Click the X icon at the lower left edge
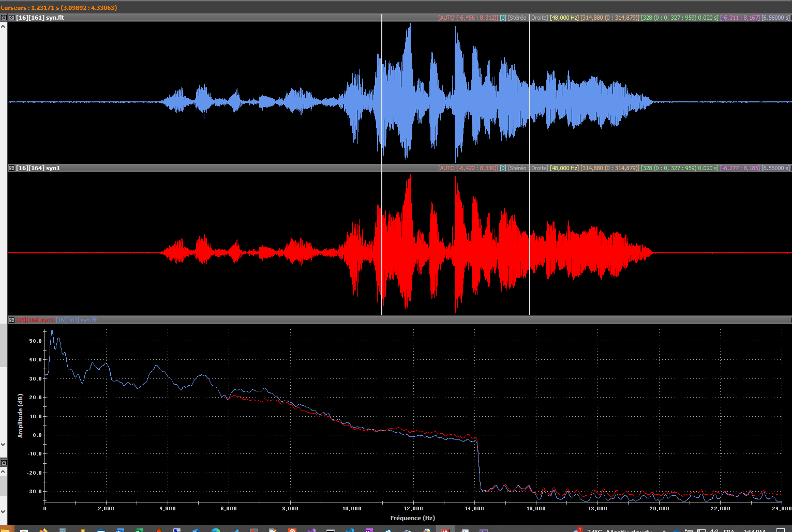The image size is (792, 532). (4, 463)
